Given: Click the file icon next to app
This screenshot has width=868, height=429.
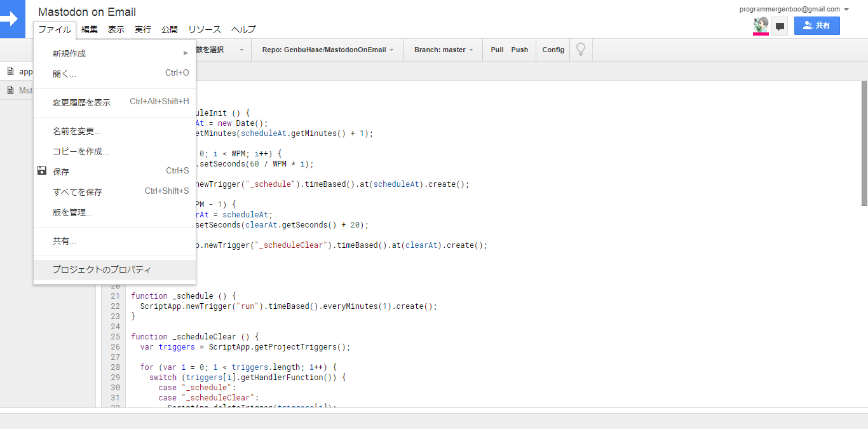Looking at the screenshot, I should pos(10,71).
